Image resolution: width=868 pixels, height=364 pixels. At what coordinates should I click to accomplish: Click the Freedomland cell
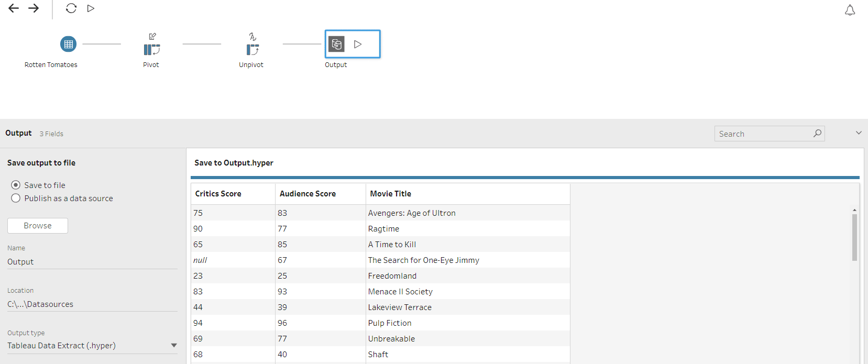468,275
